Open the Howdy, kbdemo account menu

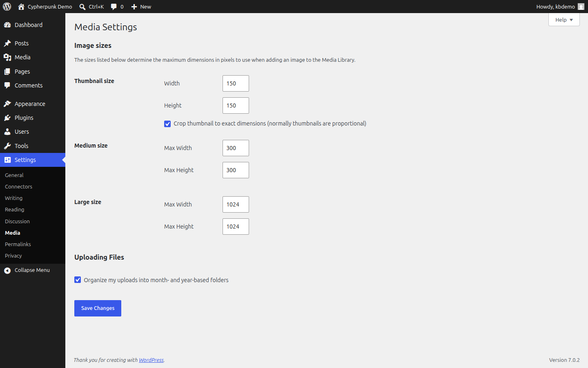(560, 7)
